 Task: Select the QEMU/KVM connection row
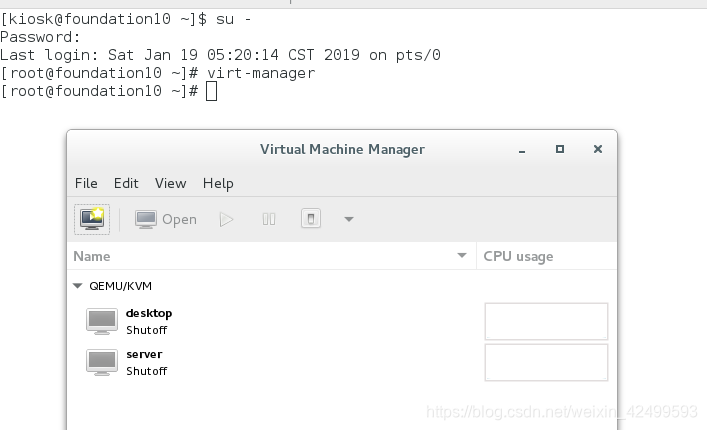[342, 286]
